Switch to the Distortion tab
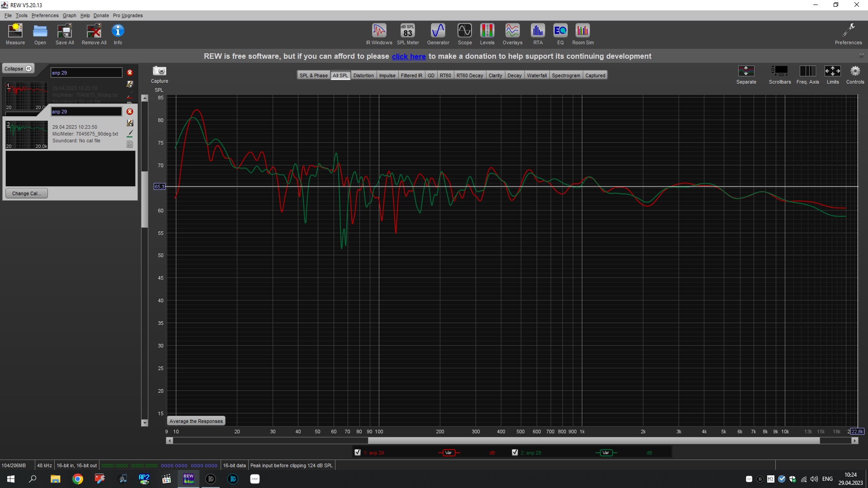The width and height of the screenshot is (868, 488). coord(363,75)
